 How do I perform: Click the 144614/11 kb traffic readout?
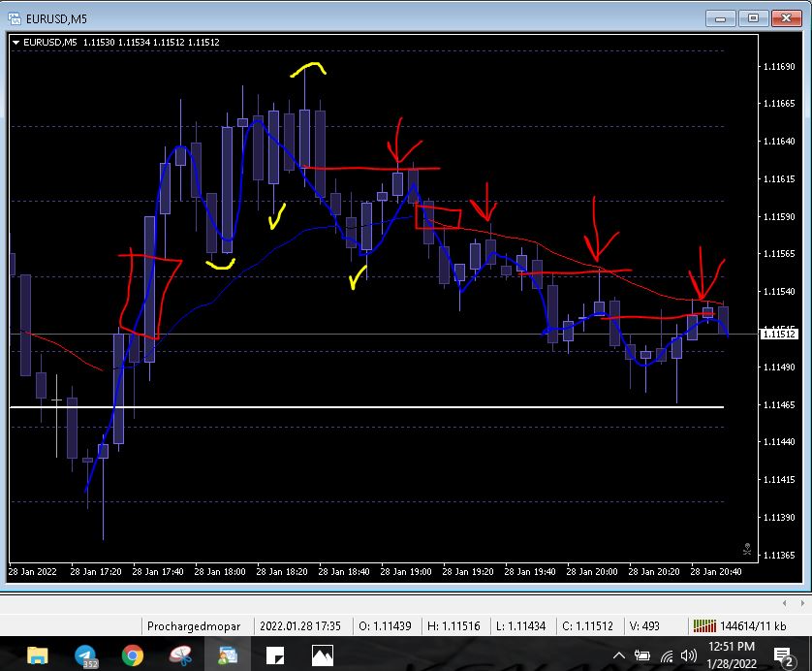[753, 626]
